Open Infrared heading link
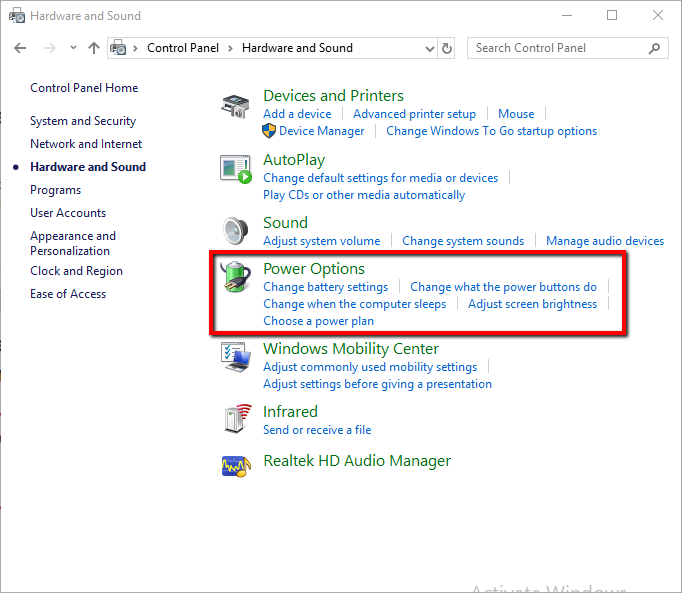 290,412
